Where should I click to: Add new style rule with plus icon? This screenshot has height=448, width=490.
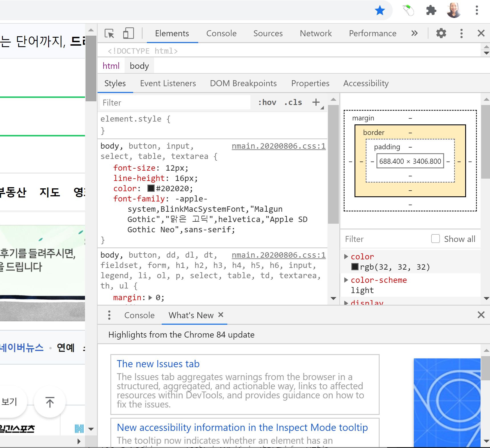[316, 102]
